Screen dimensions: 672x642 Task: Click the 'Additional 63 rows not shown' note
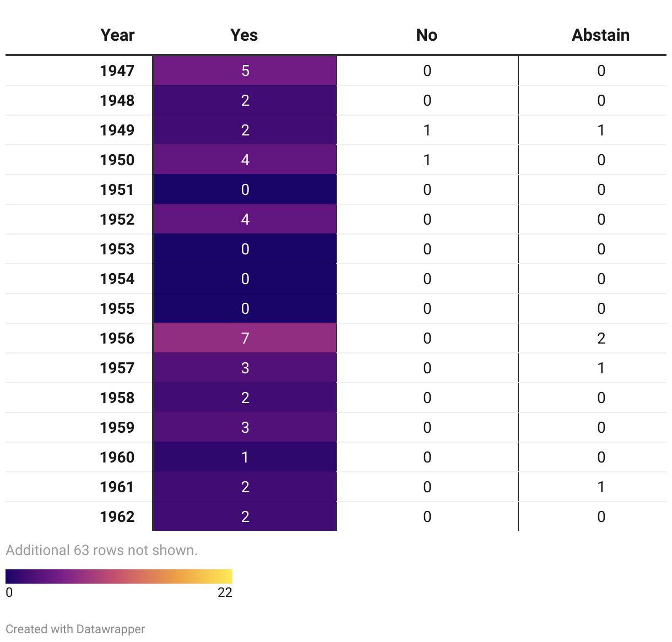(x=101, y=550)
